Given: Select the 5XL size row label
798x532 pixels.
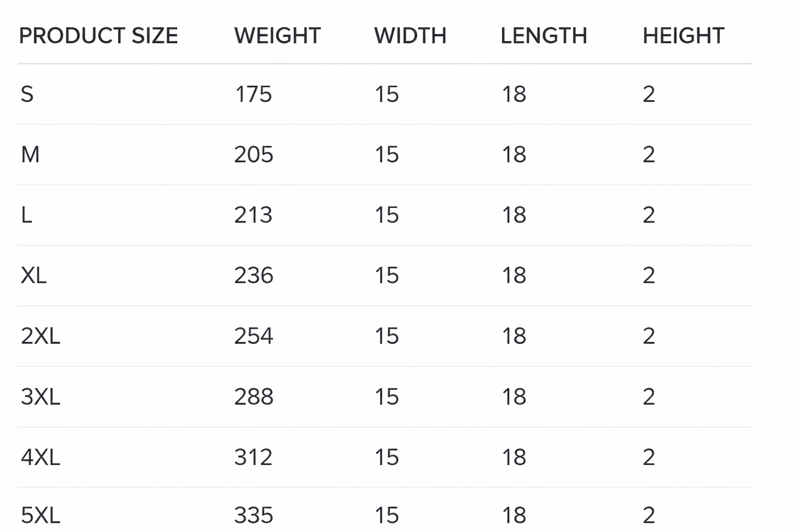Looking at the screenshot, I should [x=41, y=515].
